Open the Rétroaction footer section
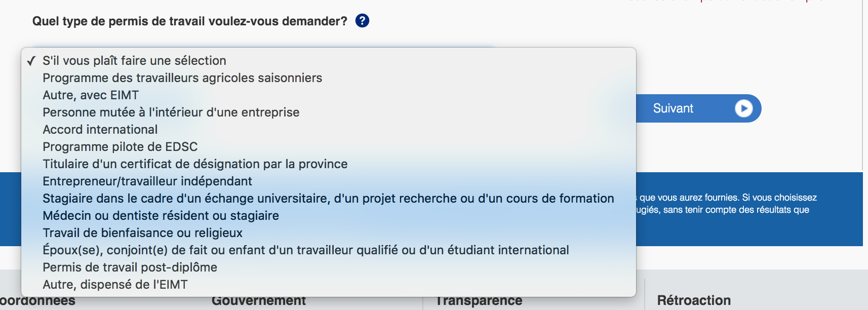The height and width of the screenshot is (310, 868). (x=694, y=301)
